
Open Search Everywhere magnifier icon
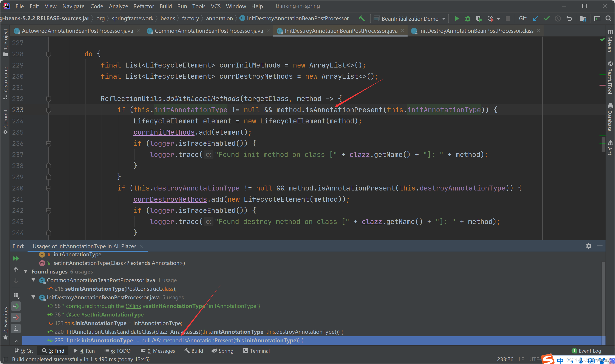(x=608, y=18)
